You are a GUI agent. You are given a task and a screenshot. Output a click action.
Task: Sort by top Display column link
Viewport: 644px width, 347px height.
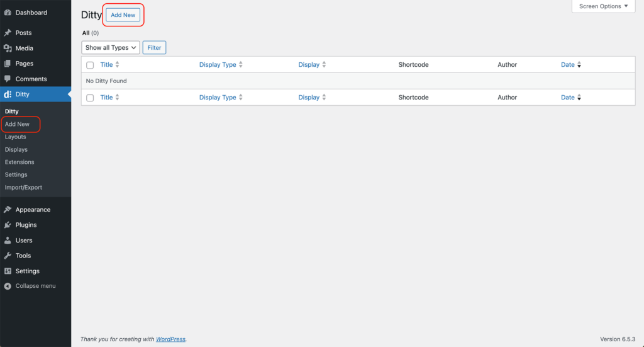click(309, 64)
